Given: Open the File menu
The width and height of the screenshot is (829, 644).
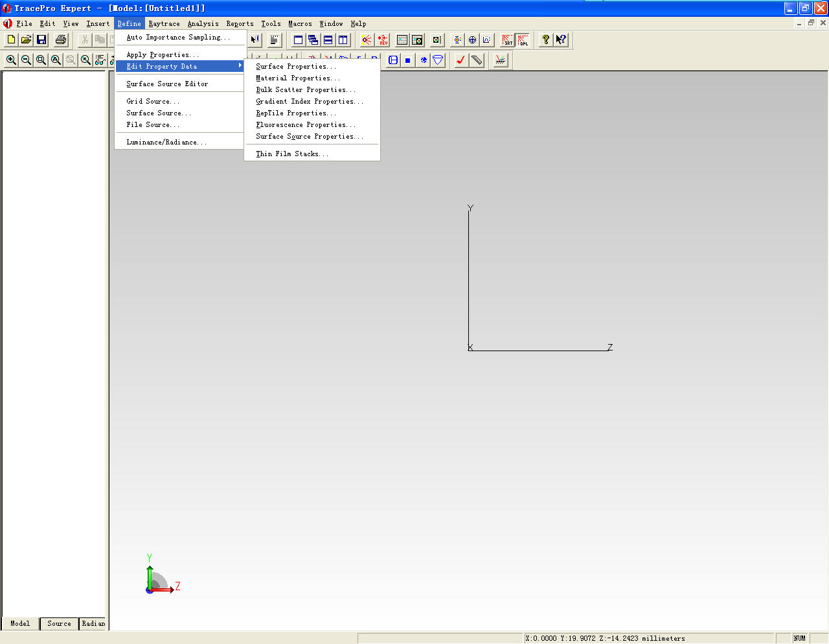Looking at the screenshot, I should pos(24,23).
